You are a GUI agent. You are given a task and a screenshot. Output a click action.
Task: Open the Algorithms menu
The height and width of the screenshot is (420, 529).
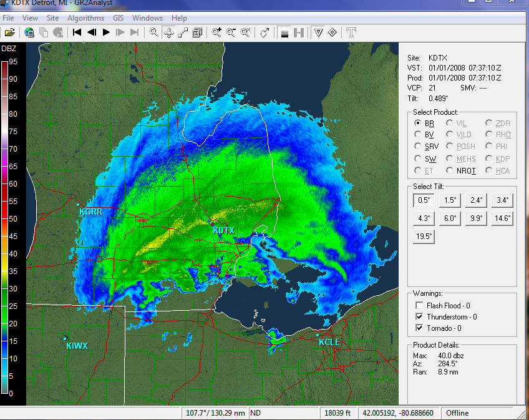[x=85, y=18]
